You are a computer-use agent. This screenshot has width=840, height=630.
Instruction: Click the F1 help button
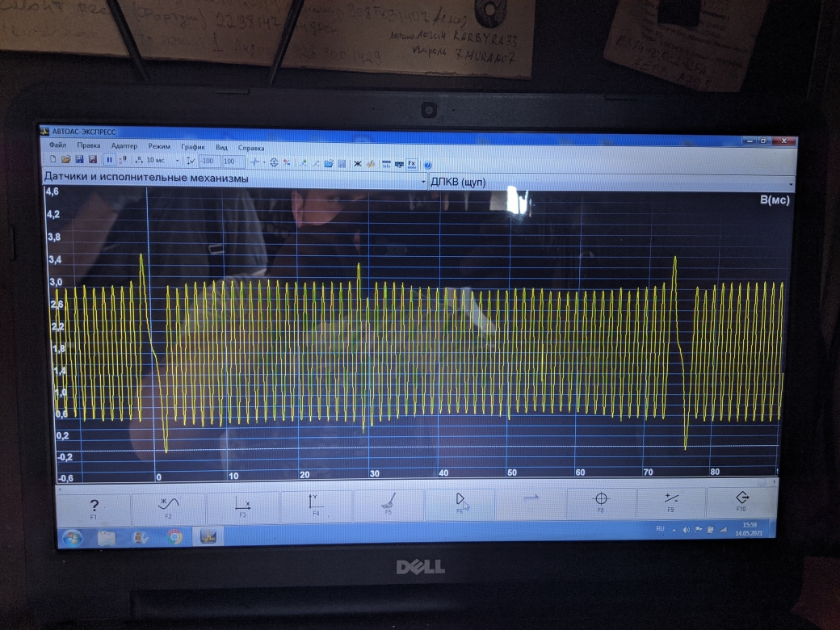point(94,508)
